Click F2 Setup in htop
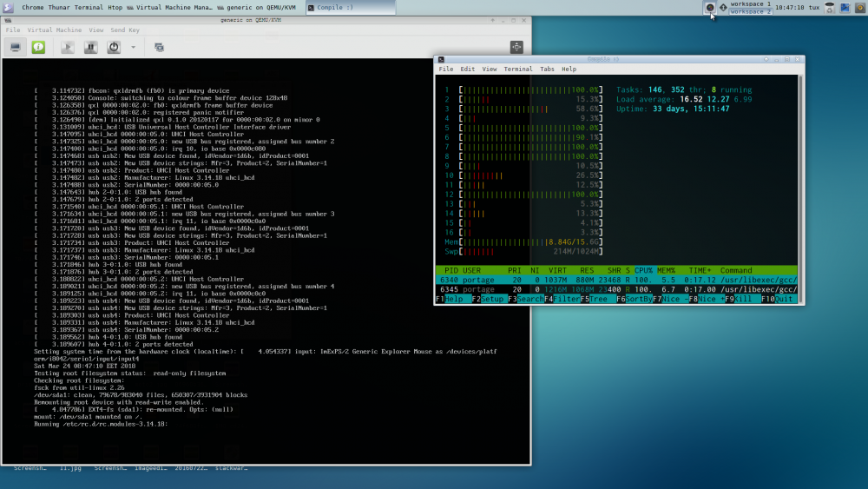Image resolution: width=868 pixels, height=489 pixels. click(488, 299)
